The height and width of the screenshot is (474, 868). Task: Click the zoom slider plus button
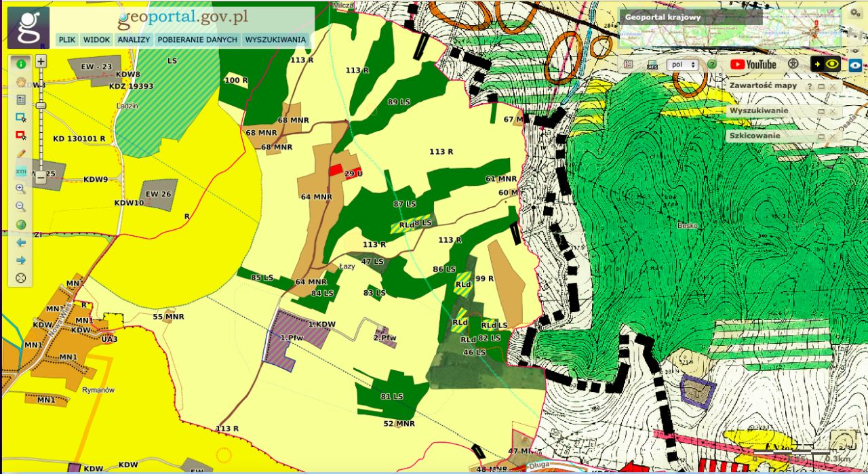(x=41, y=61)
